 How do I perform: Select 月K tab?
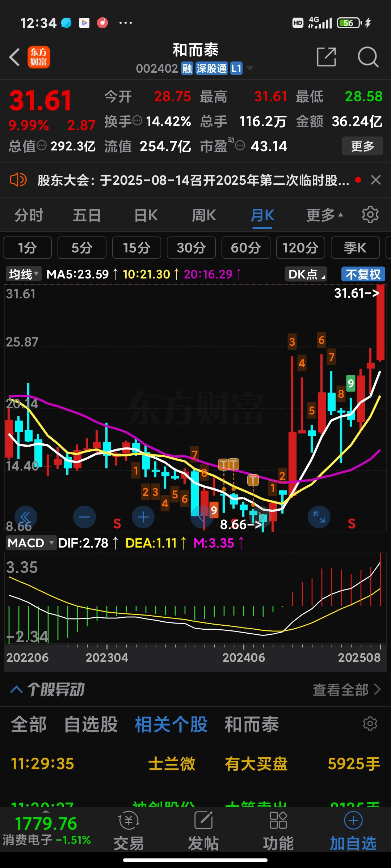[262, 215]
